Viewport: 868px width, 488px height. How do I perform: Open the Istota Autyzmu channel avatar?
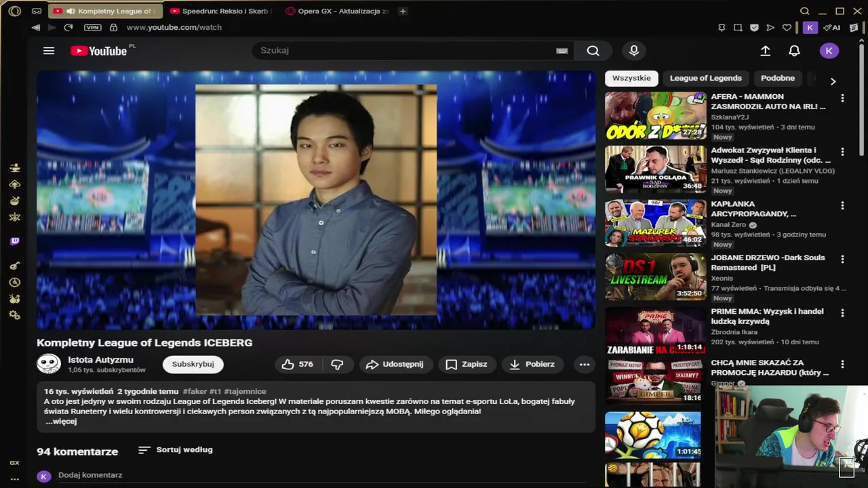coord(49,364)
